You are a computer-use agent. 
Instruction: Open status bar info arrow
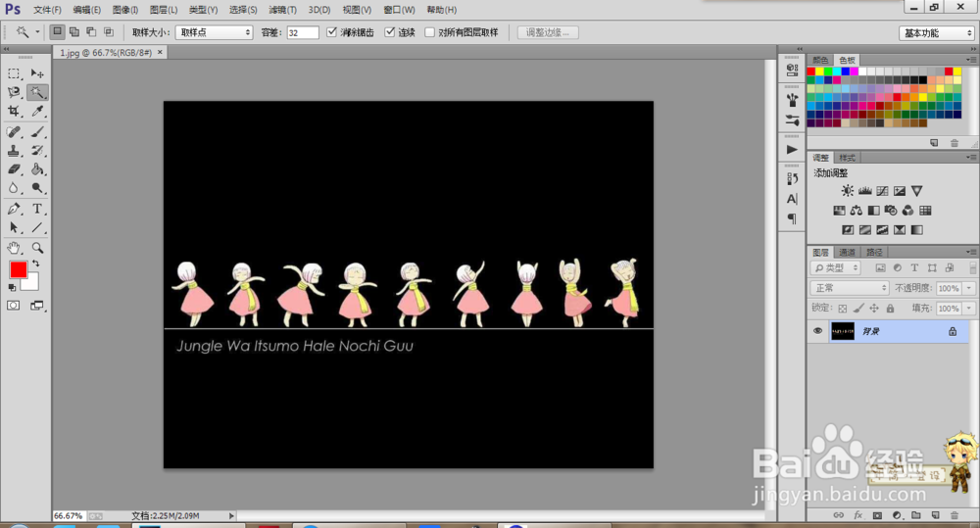231,515
